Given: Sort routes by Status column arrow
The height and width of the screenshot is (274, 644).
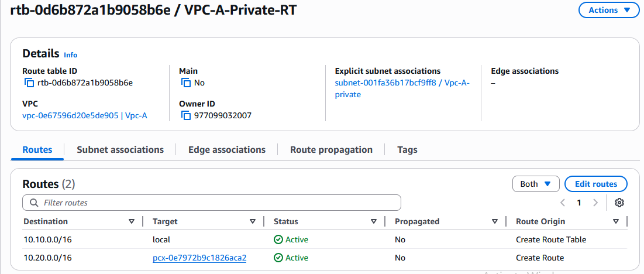Looking at the screenshot, I should point(374,221).
